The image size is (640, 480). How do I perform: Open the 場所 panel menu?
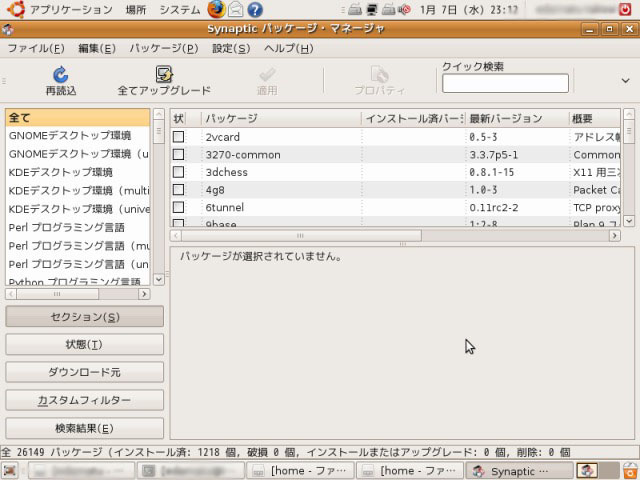tap(136, 9)
